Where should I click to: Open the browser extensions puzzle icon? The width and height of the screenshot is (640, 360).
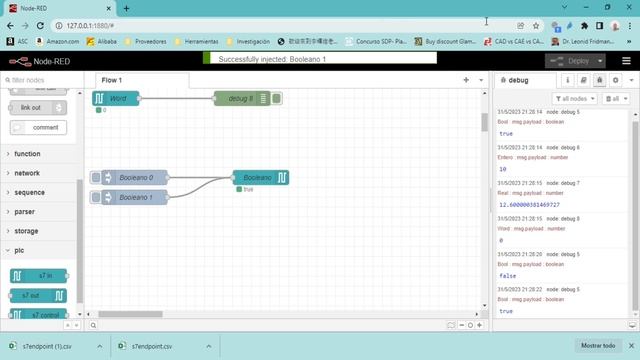pyautogui.click(x=584, y=26)
